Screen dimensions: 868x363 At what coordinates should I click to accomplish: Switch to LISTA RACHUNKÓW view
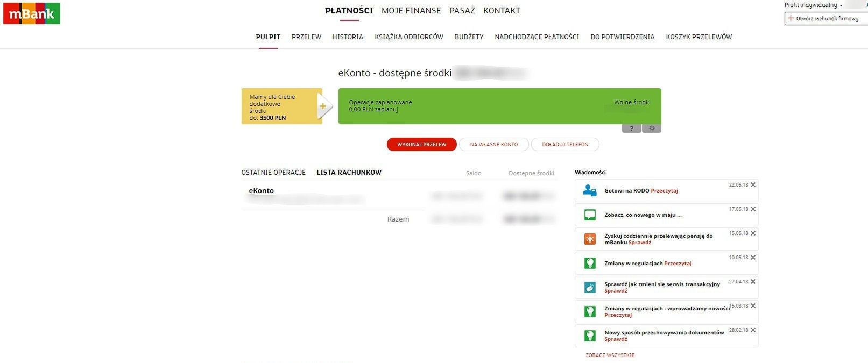click(349, 173)
